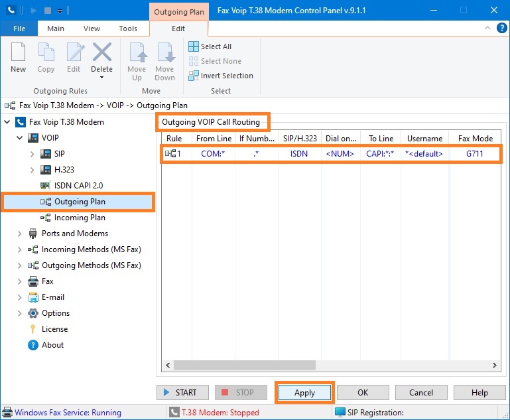Open the quick access toolbar customize dropdown
510x420 pixels.
pyautogui.click(x=60, y=11)
